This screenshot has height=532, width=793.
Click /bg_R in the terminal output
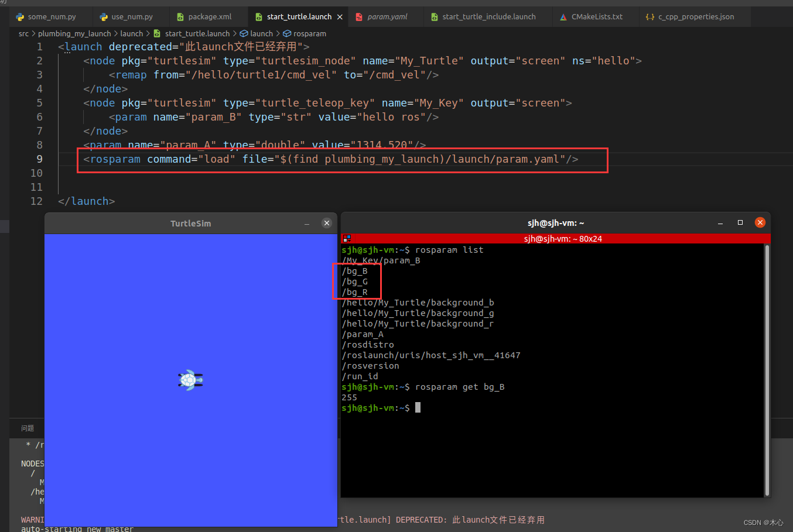pos(354,292)
